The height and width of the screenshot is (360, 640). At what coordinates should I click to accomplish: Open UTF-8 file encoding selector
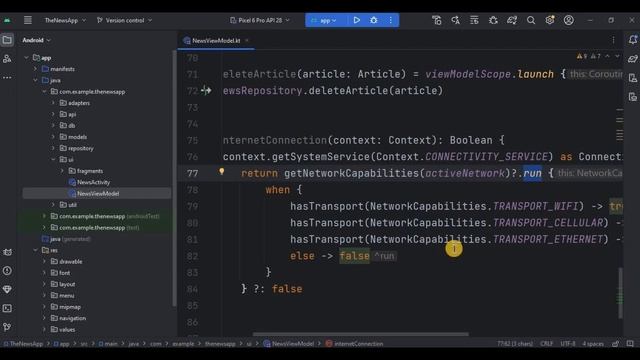click(x=568, y=344)
